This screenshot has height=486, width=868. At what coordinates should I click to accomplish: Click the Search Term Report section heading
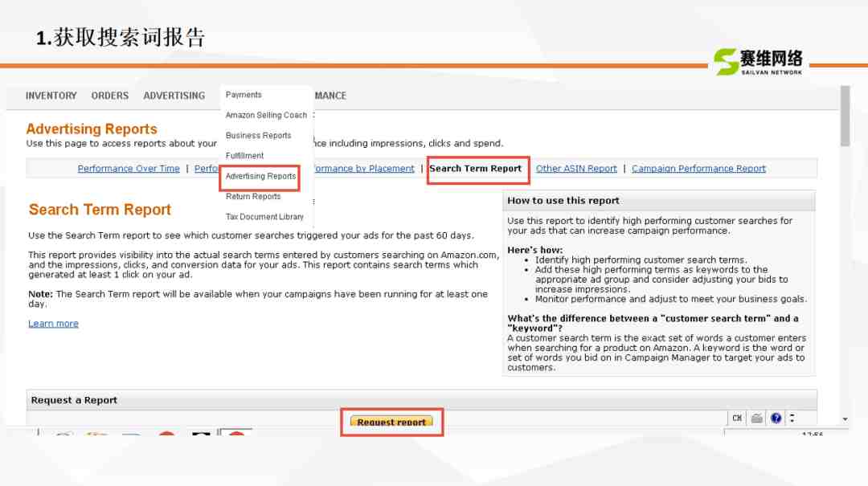[x=100, y=210]
